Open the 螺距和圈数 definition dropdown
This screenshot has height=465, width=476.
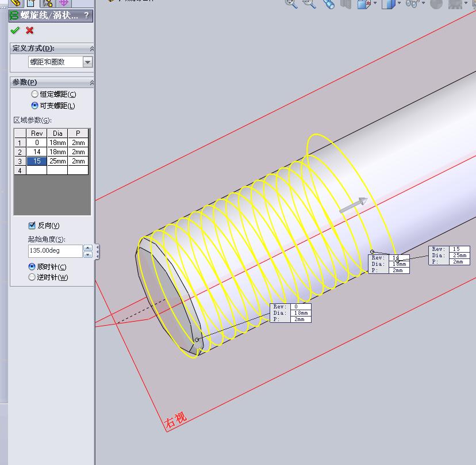(87, 62)
